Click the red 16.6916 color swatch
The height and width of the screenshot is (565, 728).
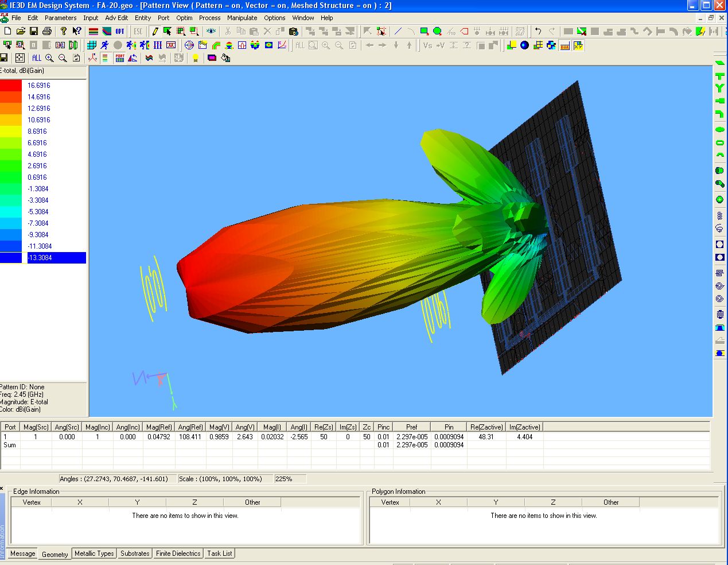pyautogui.click(x=11, y=86)
